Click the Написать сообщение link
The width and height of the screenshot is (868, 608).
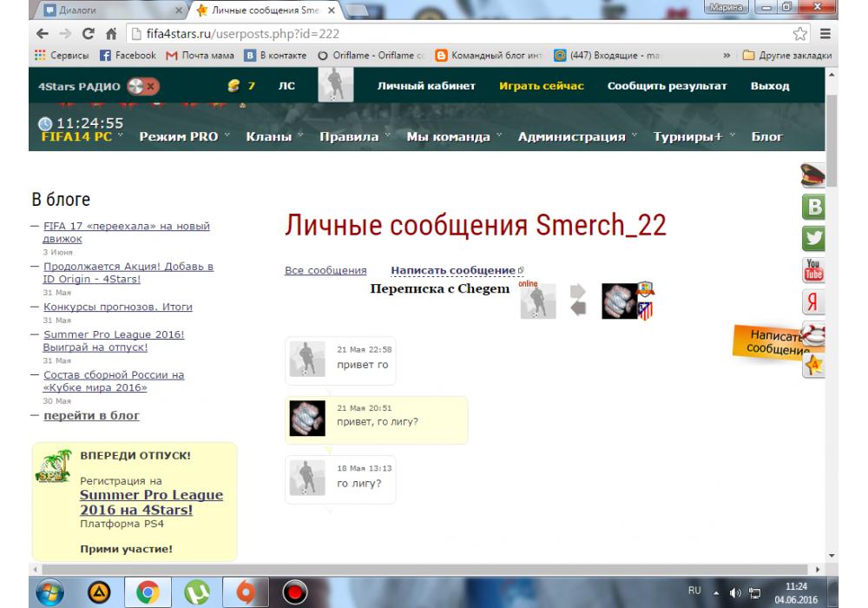pos(453,271)
